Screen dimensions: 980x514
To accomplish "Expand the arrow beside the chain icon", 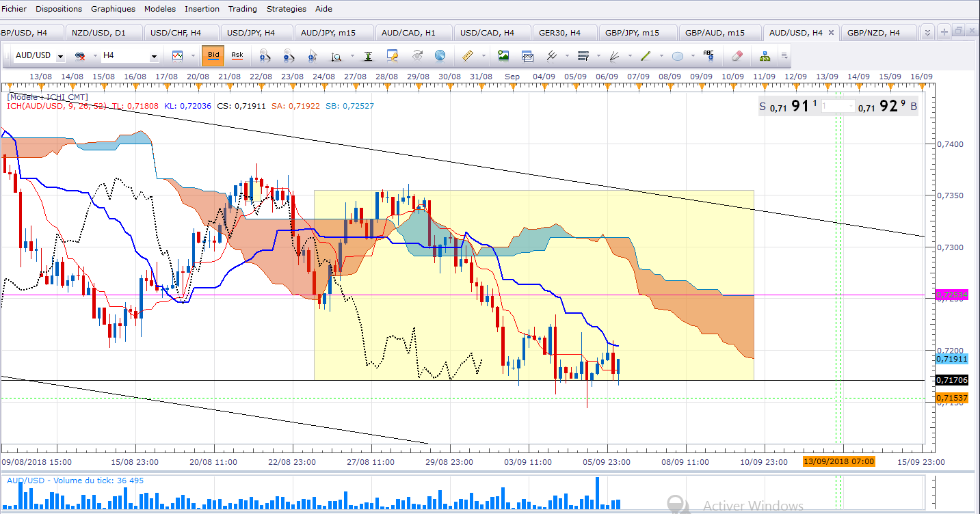I will [x=95, y=55].
